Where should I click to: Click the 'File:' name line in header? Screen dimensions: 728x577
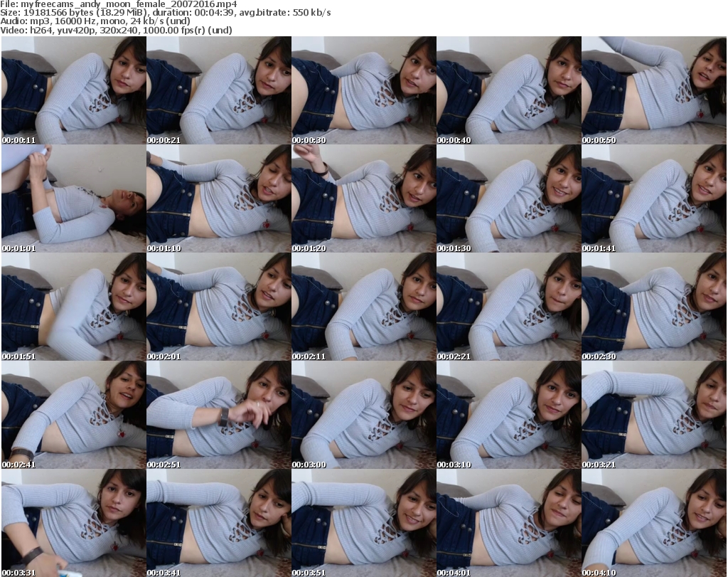(x=119, y=4)
